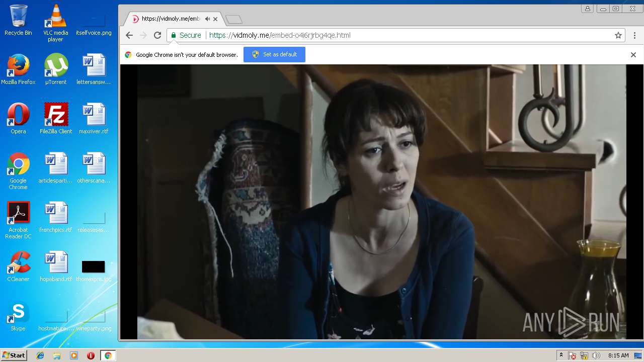Image resolution: width=644 pixels, height=362 pixels.
Task: Click the Chrome forward arrow
Action: click(143, 35)
